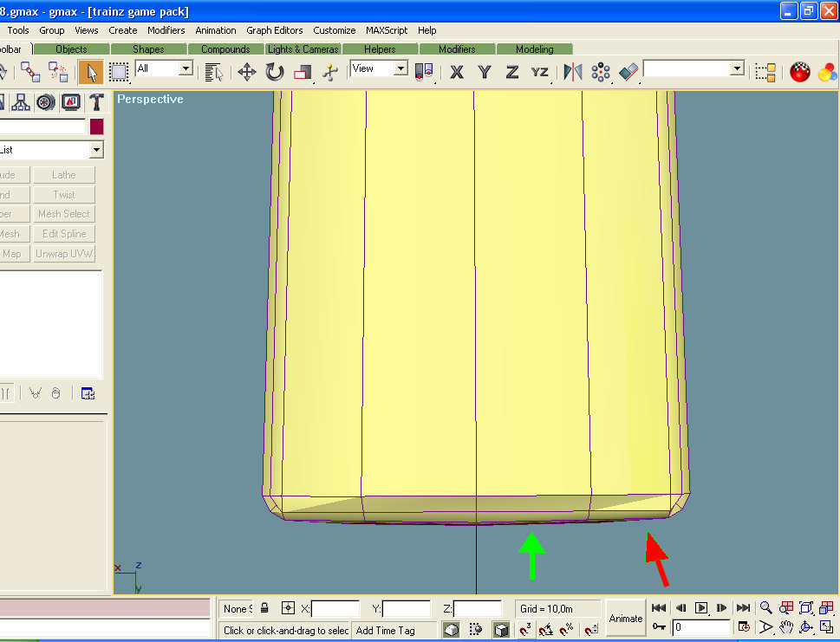This screenshot has width=840, height=642.
Task: Open the Utilities hammer panel
Action: point(96,102)
